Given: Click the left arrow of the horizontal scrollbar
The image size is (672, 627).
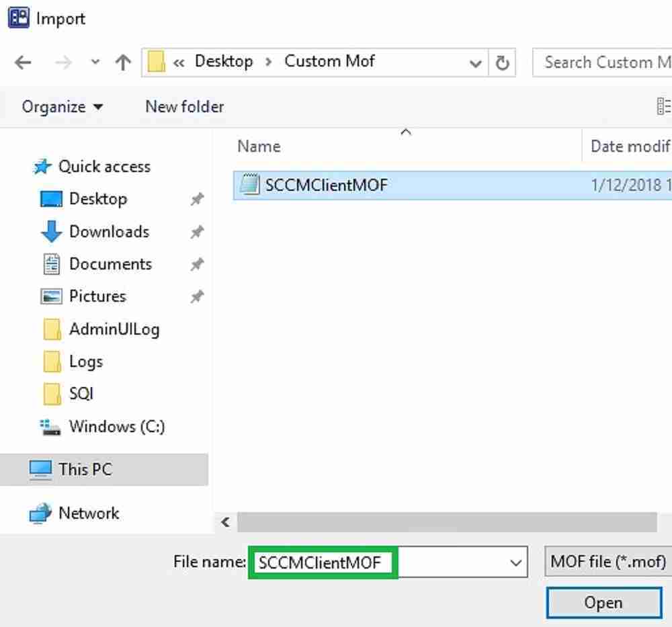Looking at the screenshot, I should point(225,522).
